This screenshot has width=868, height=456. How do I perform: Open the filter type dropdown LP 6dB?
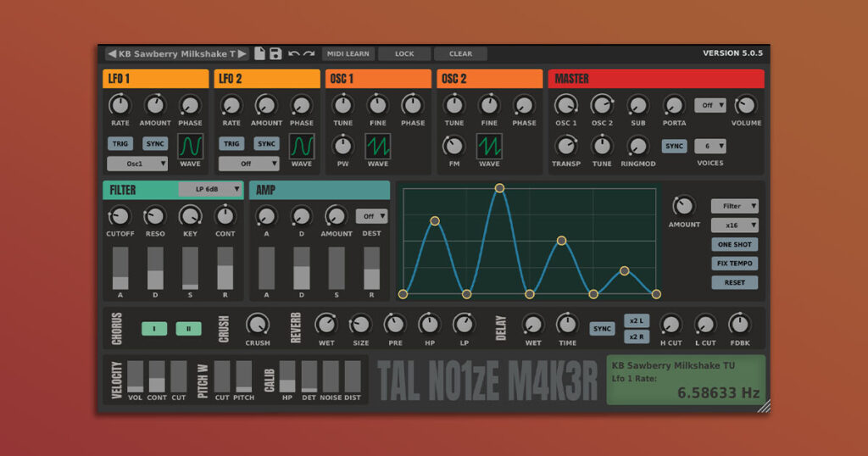[210, 189]
